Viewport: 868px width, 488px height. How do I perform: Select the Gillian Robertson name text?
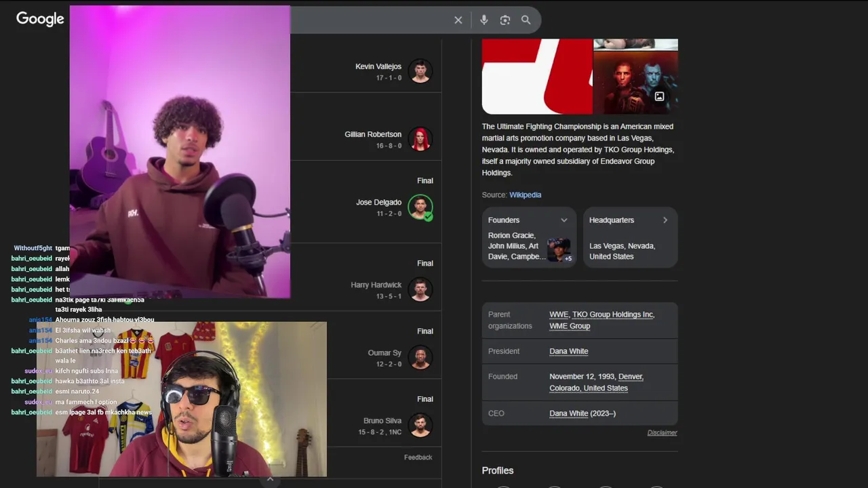(x=373, y=134)
